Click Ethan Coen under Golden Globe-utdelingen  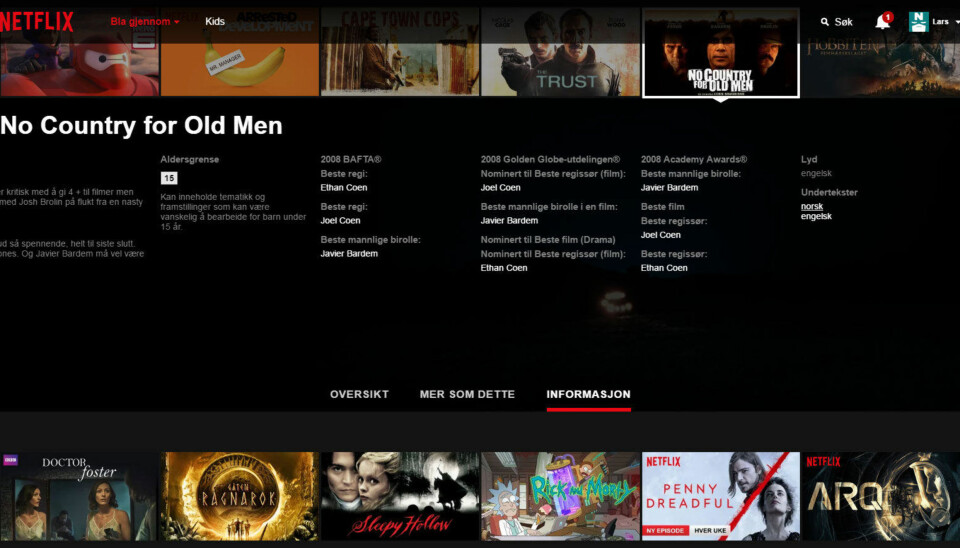tap(504, 268)
